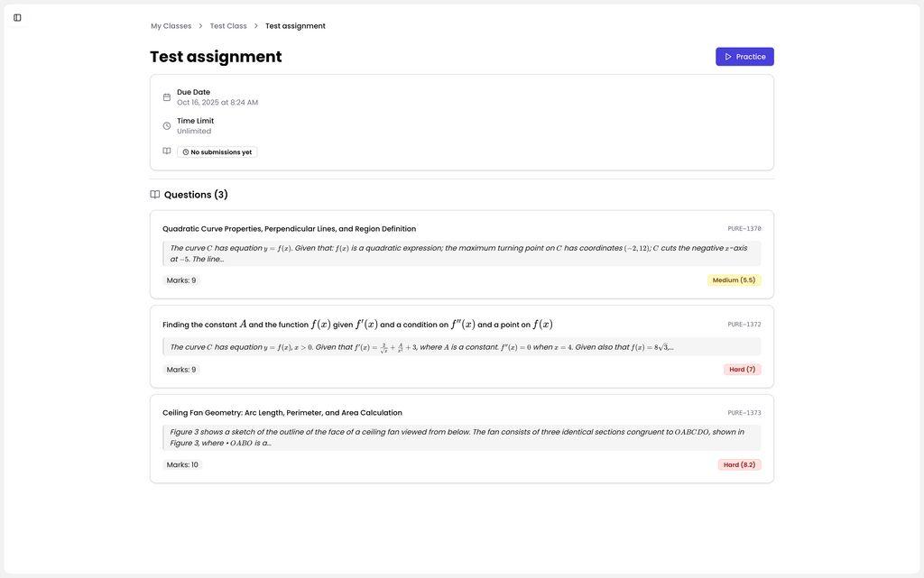This screenshot has width=924, height=578.
Task: Click the Medium (5.5) difficulty badge
Action: point(734,280)
